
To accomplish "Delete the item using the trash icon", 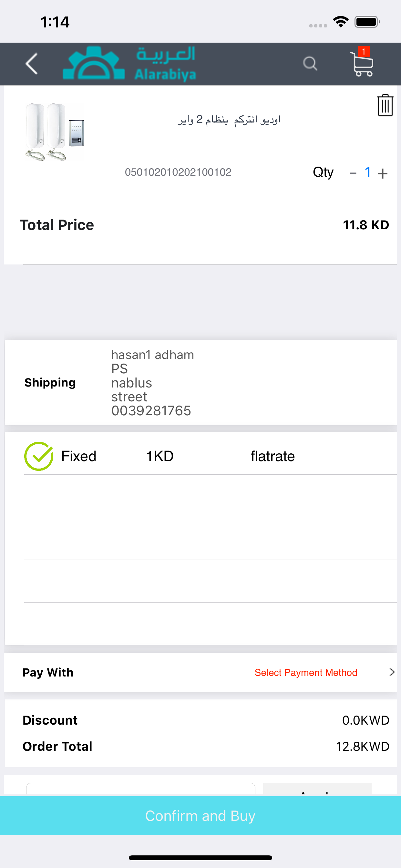I will [x=385, y=106].
